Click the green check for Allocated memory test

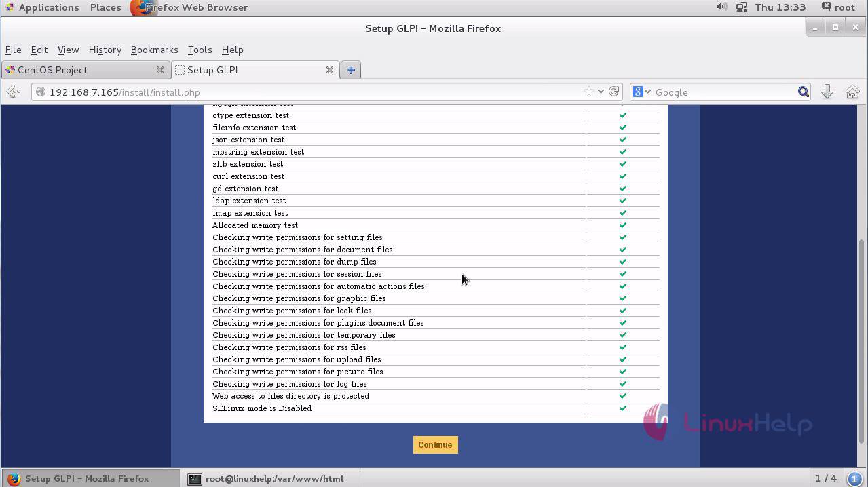[x=622, y=225]
